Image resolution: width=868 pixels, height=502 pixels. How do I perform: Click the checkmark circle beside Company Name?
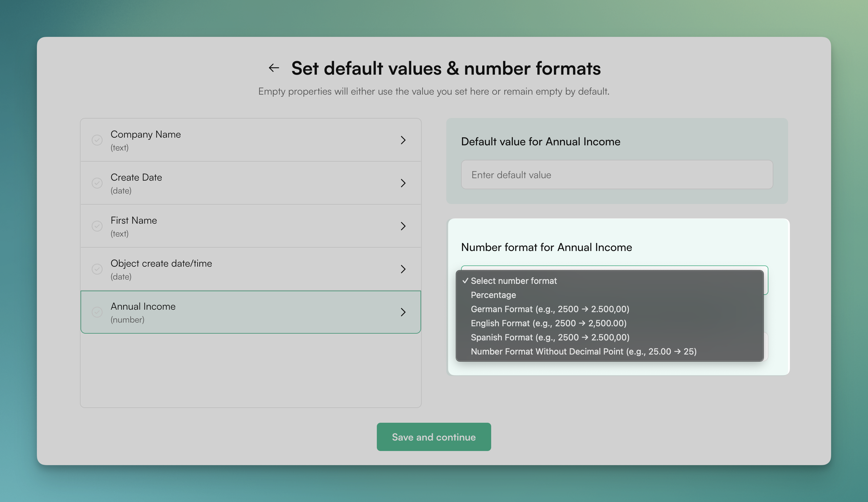(97, 140)
